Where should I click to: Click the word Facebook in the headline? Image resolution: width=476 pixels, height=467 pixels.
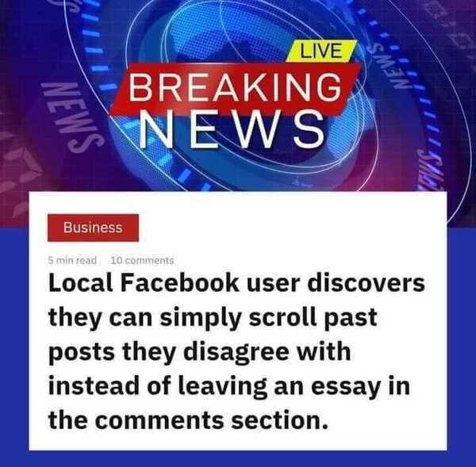tap(180, 283)
